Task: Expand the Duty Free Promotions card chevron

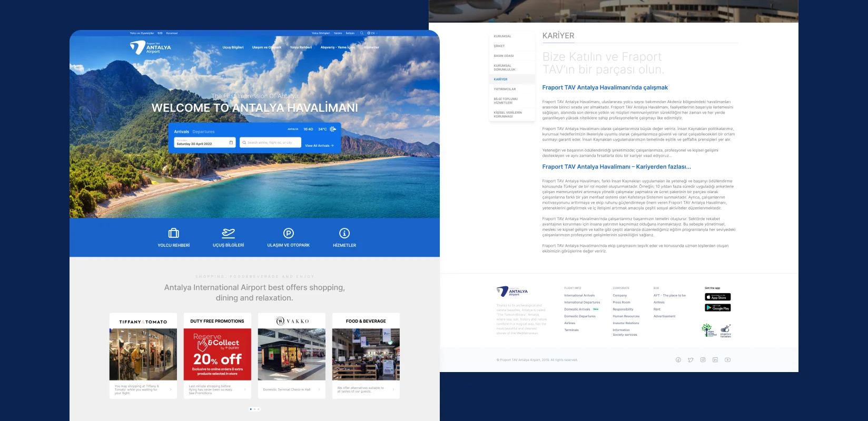Action: (x=245, y=389)
